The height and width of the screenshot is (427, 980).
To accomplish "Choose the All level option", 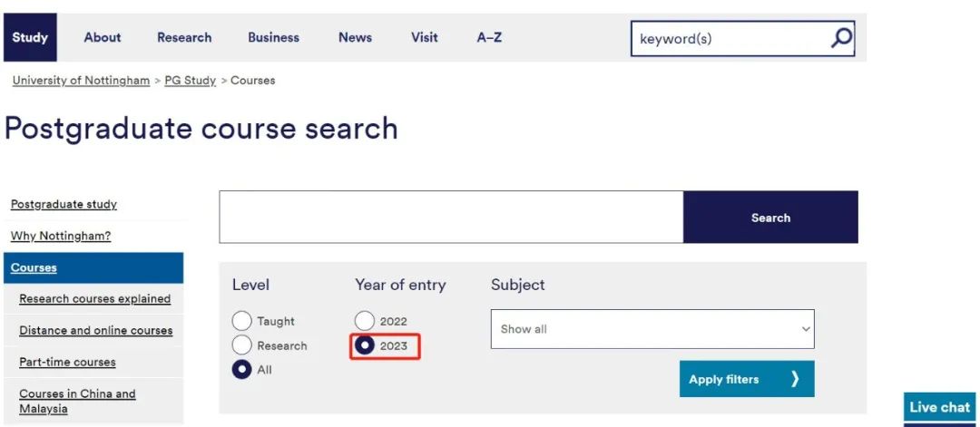I will coord(242,370).
